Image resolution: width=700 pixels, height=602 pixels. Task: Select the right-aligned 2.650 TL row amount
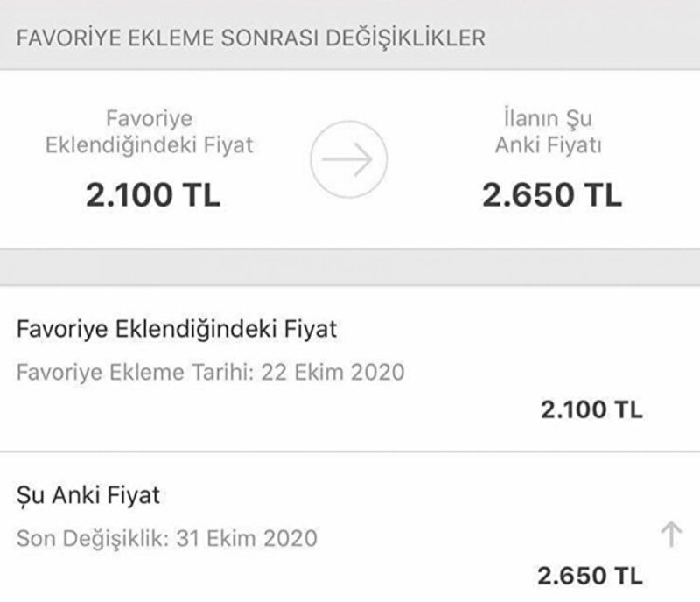pyautogui.click(x=590, y=575)
